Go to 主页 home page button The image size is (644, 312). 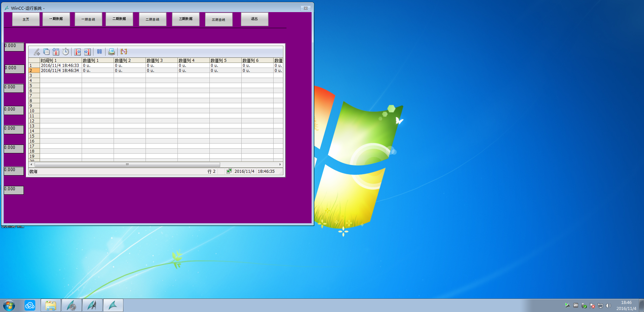click(26, 19)
